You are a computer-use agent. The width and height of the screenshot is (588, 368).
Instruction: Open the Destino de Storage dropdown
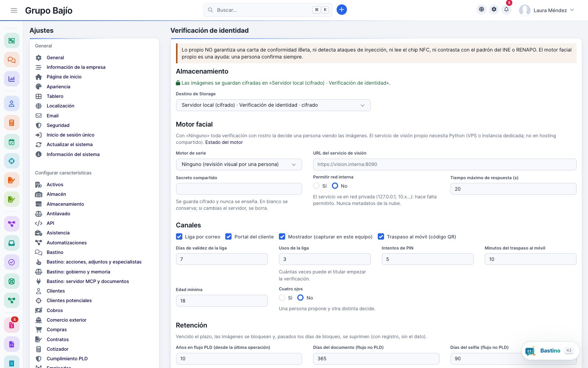pyautogui.click(x=273, y=105)
